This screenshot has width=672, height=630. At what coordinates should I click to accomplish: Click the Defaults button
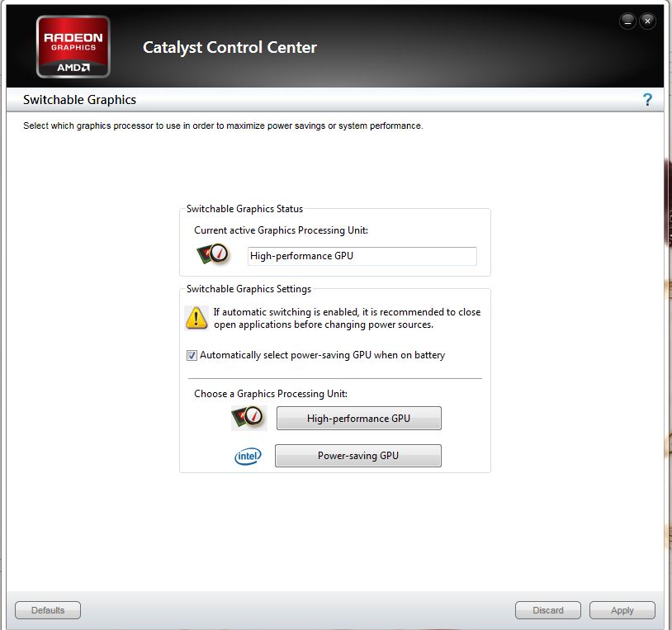48,610
